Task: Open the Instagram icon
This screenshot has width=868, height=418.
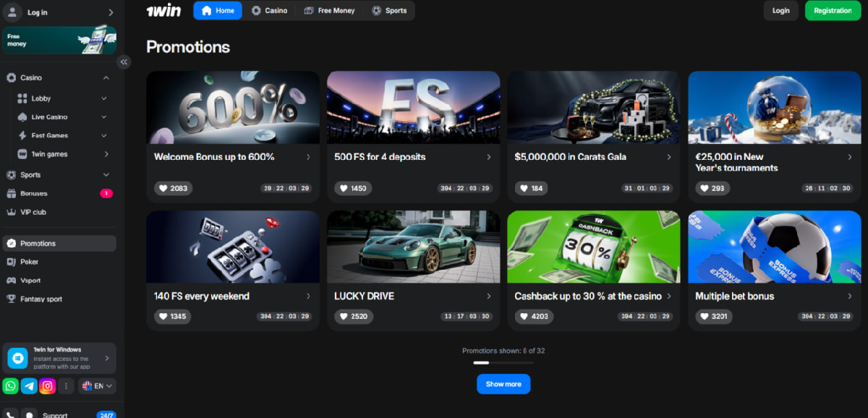Action: (48, 386)
